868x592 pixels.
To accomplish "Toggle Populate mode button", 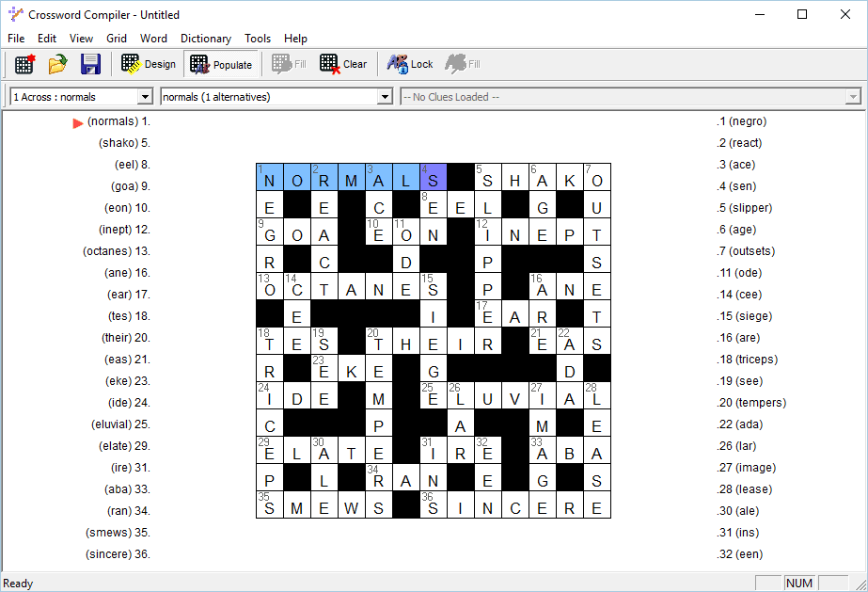I will pos(221,65).
